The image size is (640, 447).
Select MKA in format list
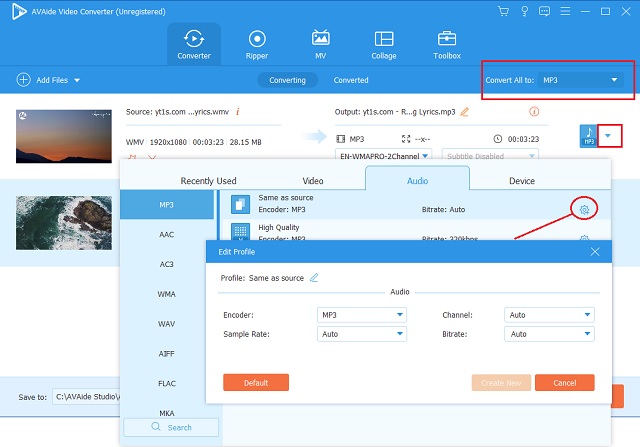[167, 412]
